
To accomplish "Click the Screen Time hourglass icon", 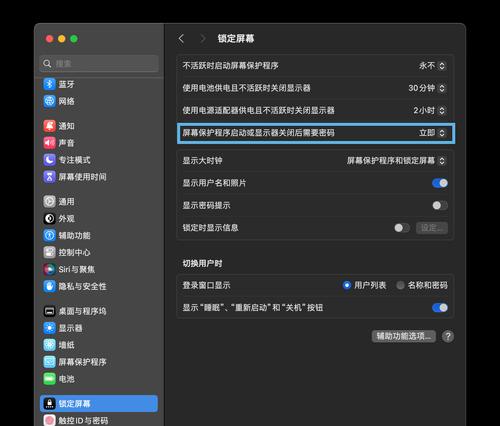I will (x=49, y=177).
